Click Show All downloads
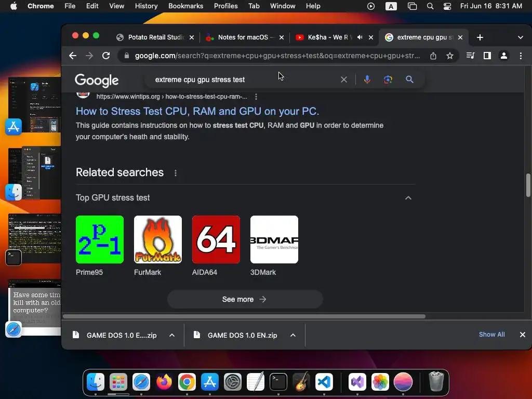The width and height of the screenshot is (532, 399). click(491, 335)
